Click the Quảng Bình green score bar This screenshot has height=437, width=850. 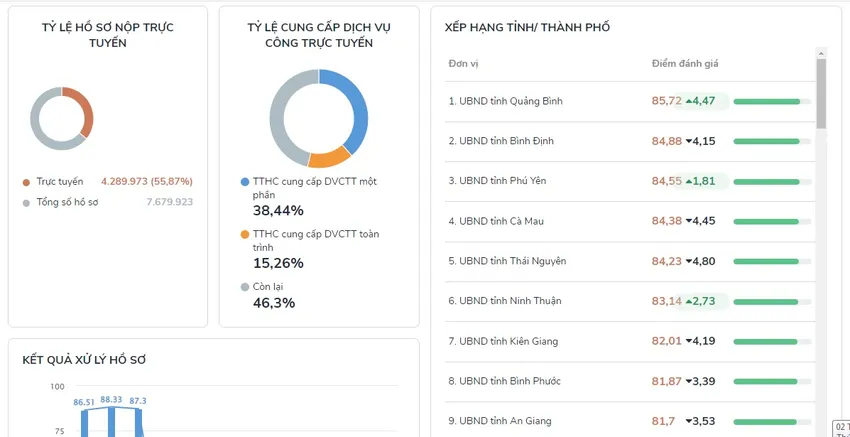(766, 101)
